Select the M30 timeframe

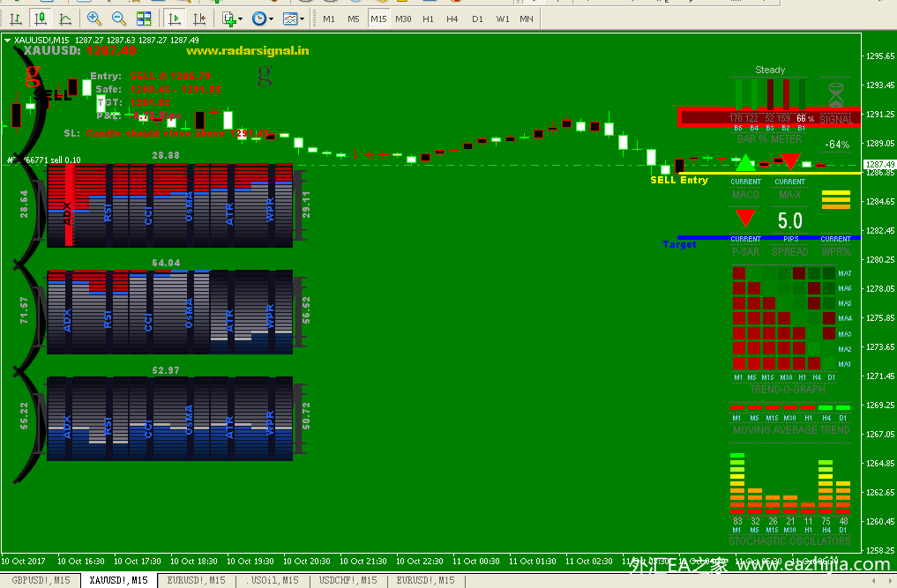pos(403,19)
